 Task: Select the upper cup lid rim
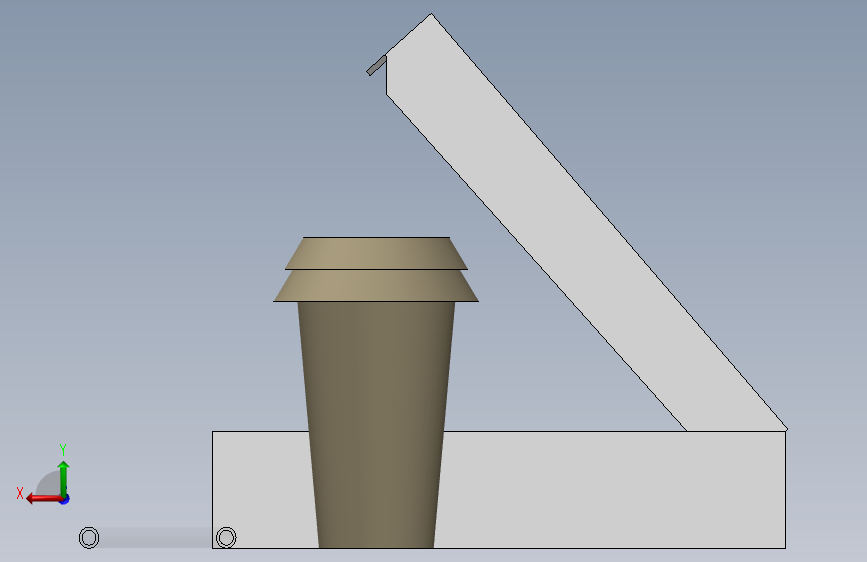376,253
